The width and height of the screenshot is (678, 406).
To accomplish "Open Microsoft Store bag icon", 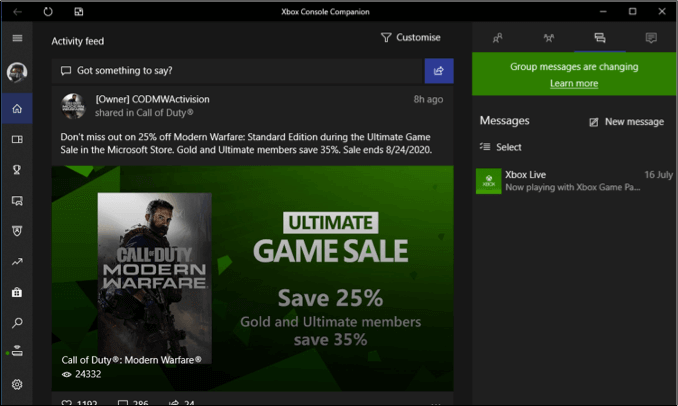I will tap(17, 292).
